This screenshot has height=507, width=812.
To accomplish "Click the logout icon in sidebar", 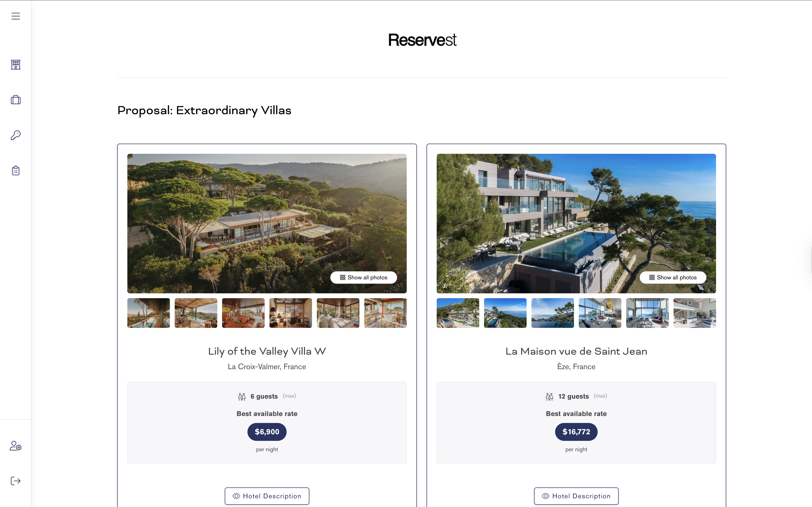I will pos(15,481).
